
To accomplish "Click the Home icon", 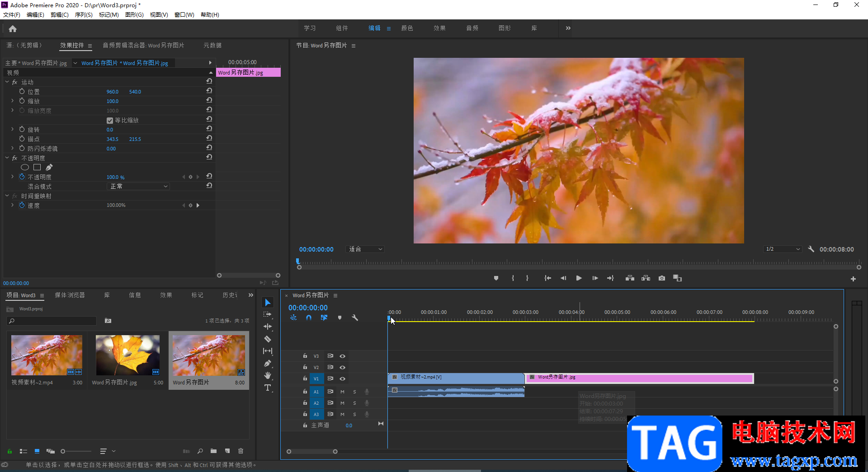I will click(x=13, y=28).
